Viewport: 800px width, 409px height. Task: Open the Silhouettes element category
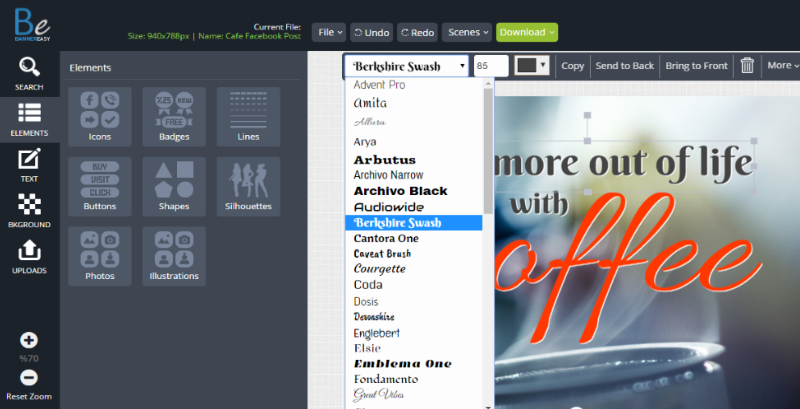click(248, 187)
